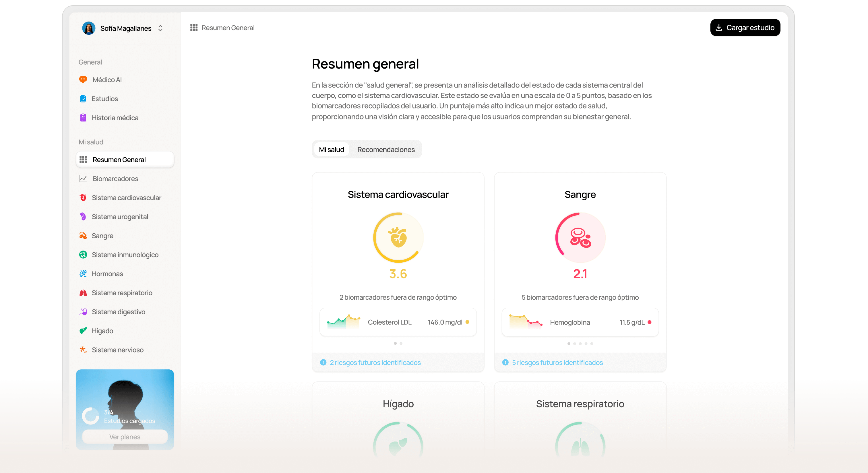Click the Sistema respiratorio lungs icon in sidebar
The image size is (868, 473).
[83, 293]
